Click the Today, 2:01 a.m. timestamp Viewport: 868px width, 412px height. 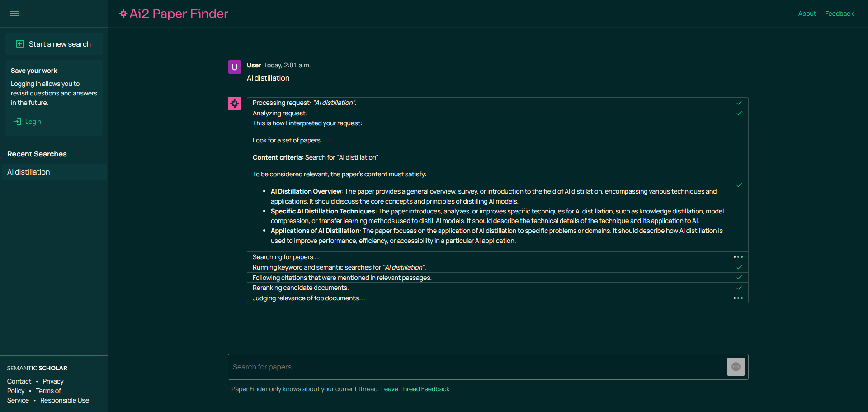pos(287,65)
